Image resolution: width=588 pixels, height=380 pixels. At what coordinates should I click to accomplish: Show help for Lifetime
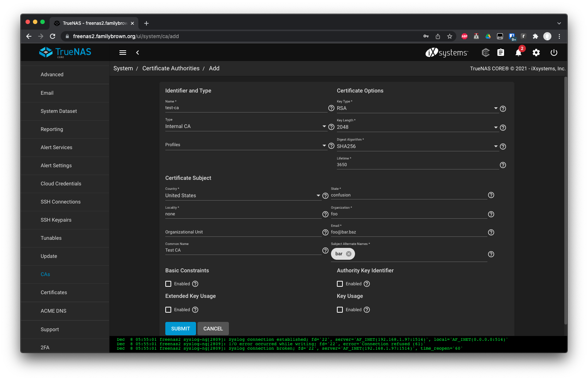pos(503,165)
